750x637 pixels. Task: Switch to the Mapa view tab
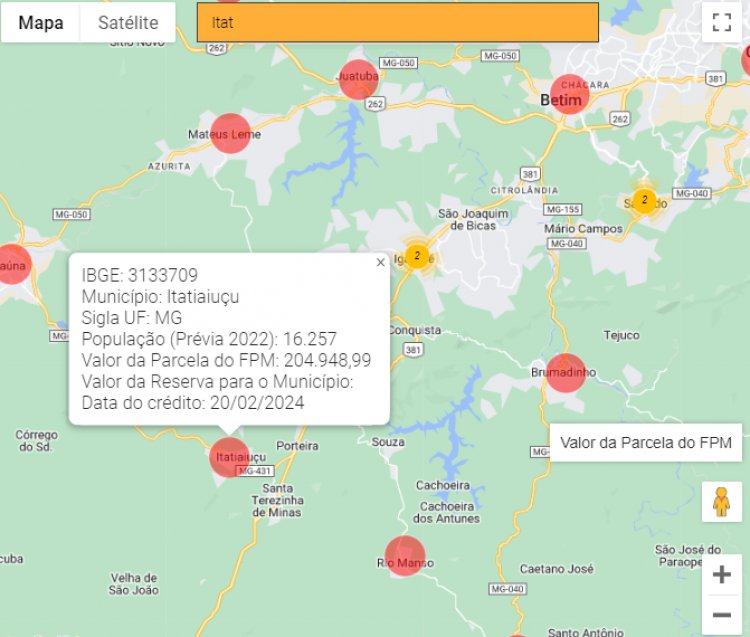pos(41,22)
